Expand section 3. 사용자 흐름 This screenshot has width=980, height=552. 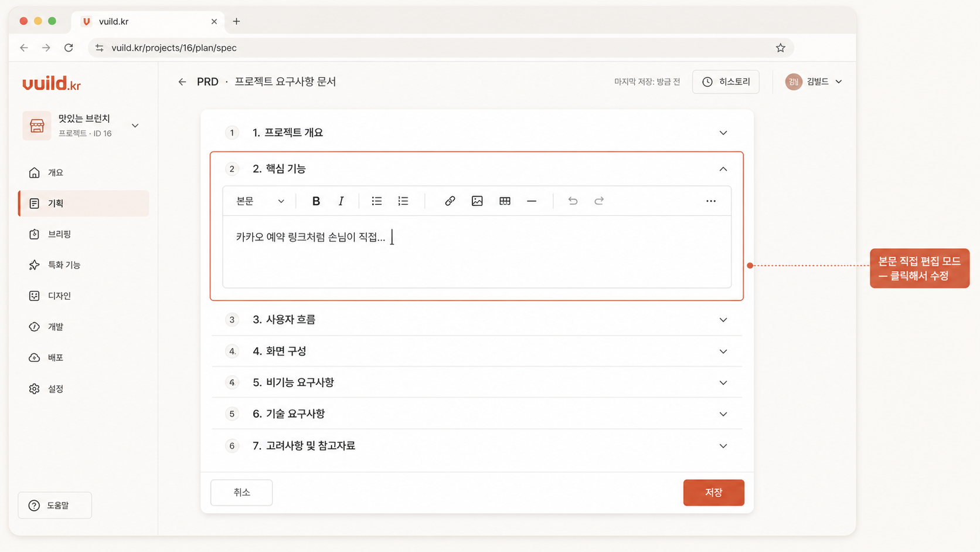[x=477, y=320]
